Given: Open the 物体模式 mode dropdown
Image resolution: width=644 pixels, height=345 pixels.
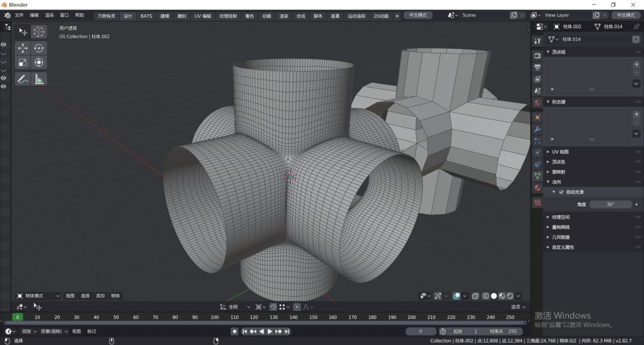Looking at the screenshot, I should tap(38, 296).
